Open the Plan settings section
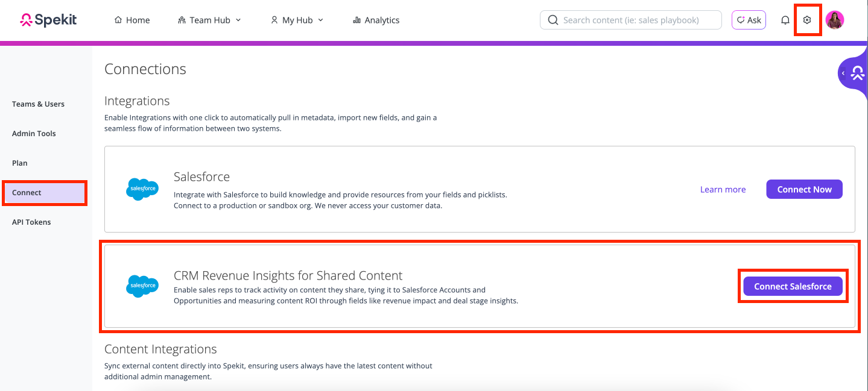 click(x=20, y=163)
